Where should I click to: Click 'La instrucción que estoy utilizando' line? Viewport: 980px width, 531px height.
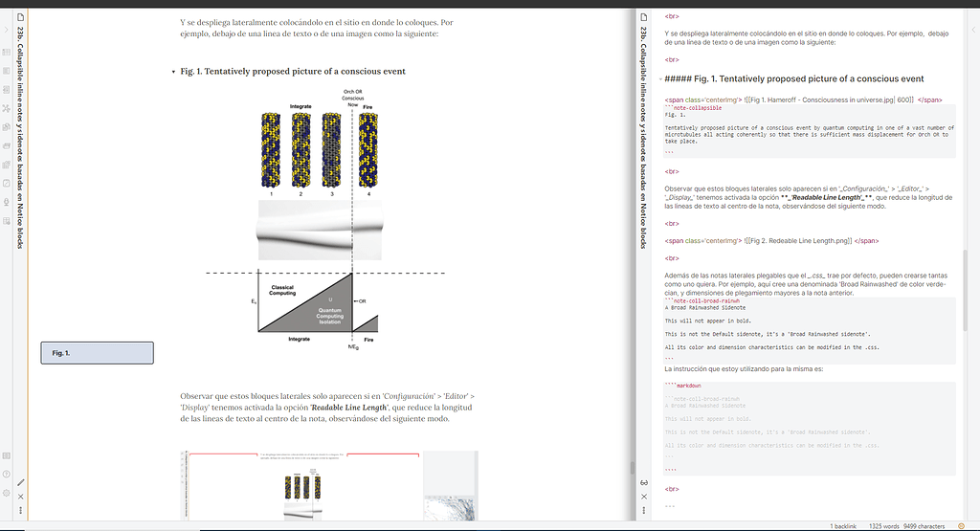coord(744,369)
